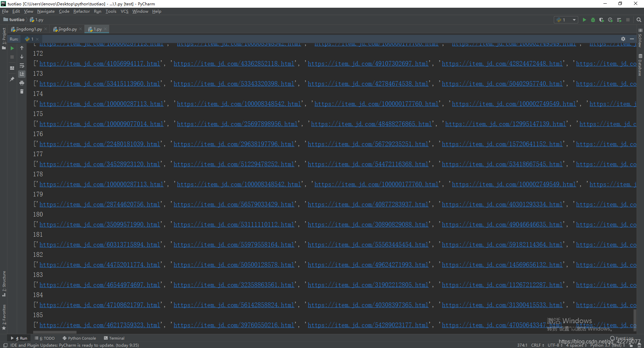Change the '4 spaces' indent setting
644x348 pixels.
(576, 345)
